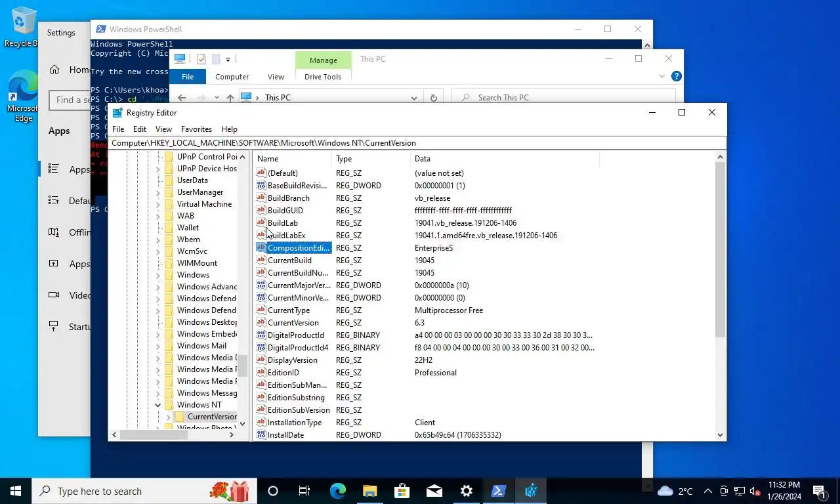Image resolution: width=840 pixels, height=504 pixels.
Task: Select the WAB key folder icon
Action: click(x=169, y=216)
